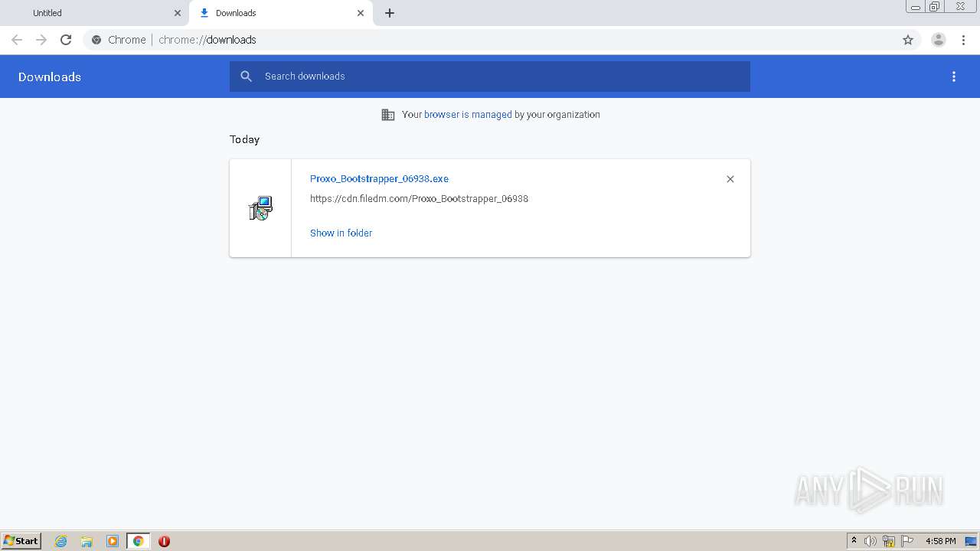Go forward using the browser forward arrow

pos(41,40)
